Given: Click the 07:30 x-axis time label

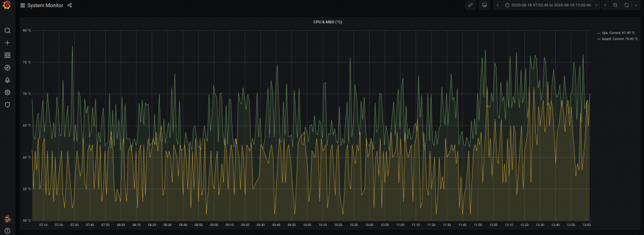Looking at the screenshot, I should (74, 225).
